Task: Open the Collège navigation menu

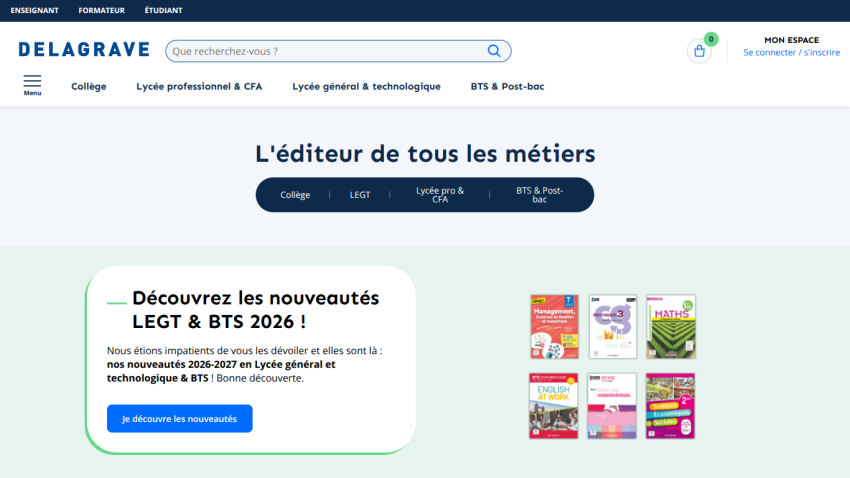Action: tap(89, 86)
